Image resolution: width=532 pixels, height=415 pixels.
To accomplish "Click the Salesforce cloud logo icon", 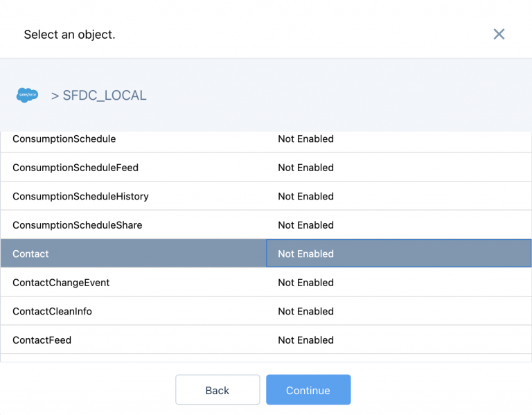I will point(28,96).
